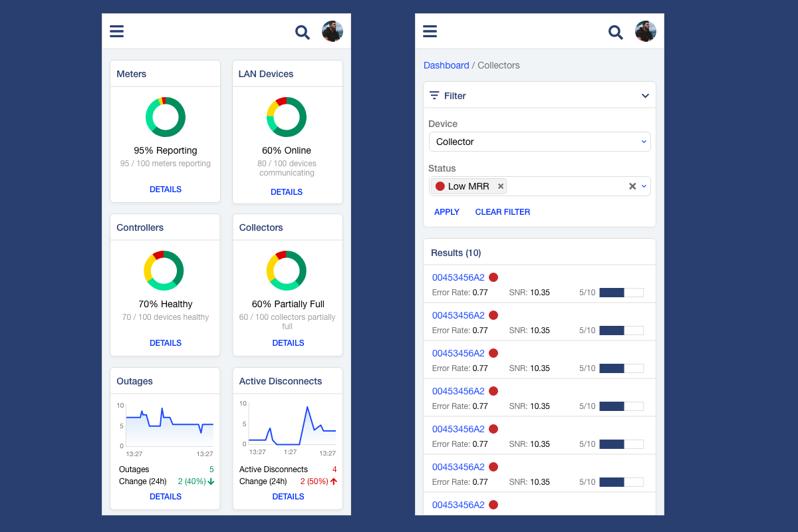This screenshot has height=532, width=798.
Task: Collapse the Filter panel chevron
Action: [x=645, y=96]
